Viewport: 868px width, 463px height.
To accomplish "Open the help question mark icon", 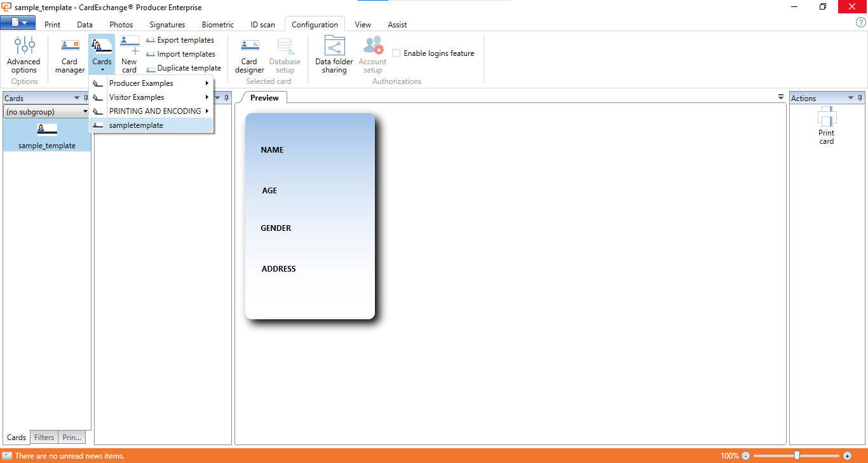I will [x=861, y=23].
